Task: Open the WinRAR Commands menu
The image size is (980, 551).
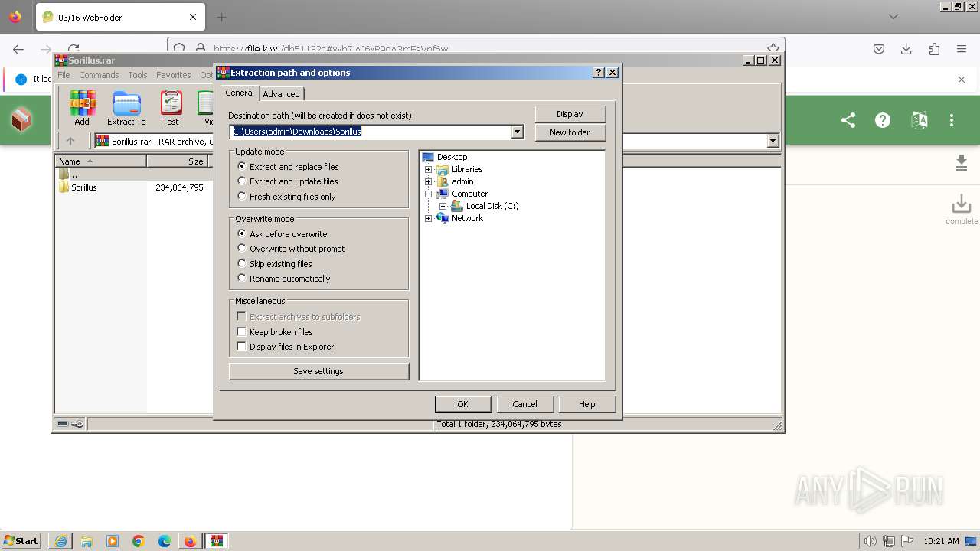Action: pyautogui.click(x=99, y=75)
